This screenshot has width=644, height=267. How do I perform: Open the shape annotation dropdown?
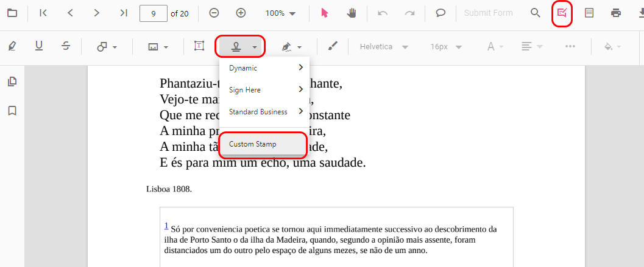[107, 47]
